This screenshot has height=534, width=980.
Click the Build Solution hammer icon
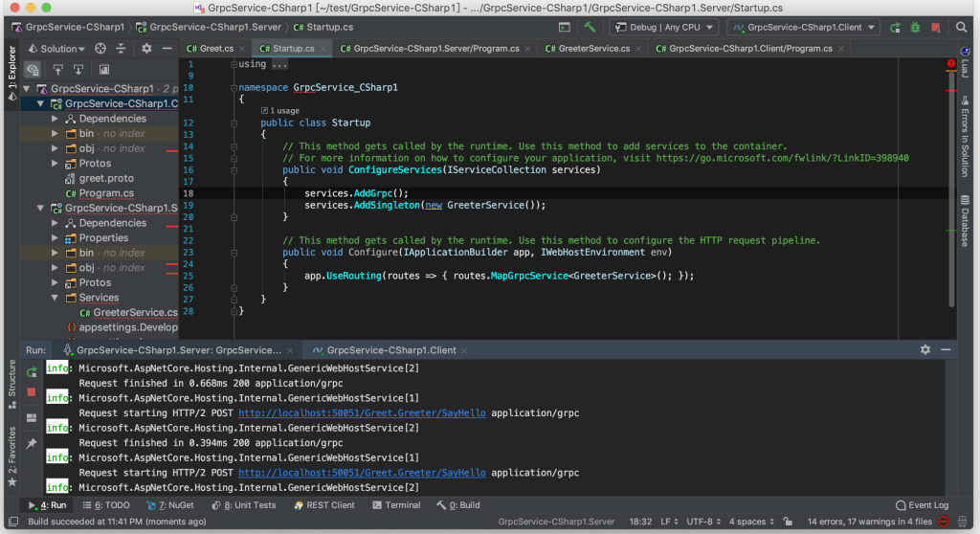pyautogui.click(x=590, y=27)
